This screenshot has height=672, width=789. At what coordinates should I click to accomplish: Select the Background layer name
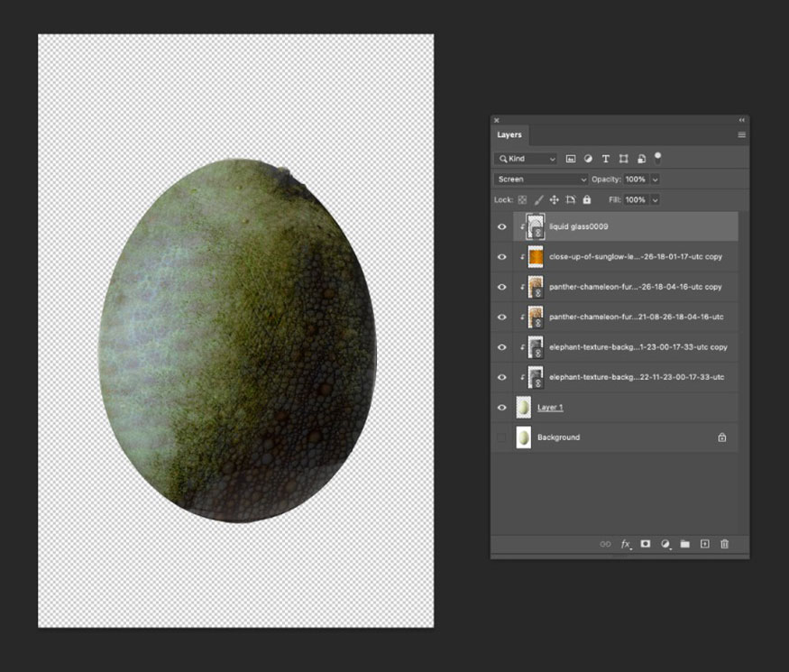[x=558, y=437]
